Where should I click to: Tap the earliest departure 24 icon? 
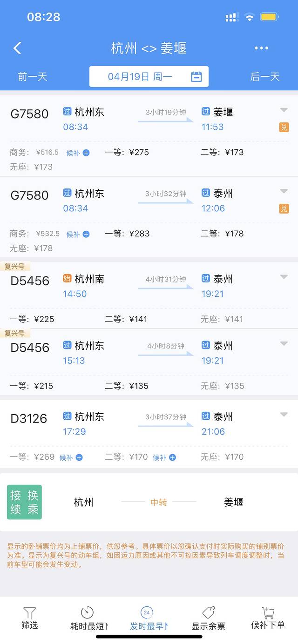147,612
